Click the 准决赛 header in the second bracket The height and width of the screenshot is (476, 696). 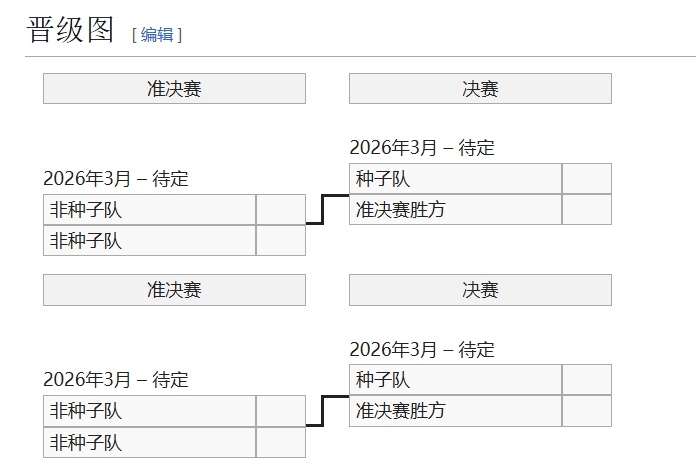point(174,290)
